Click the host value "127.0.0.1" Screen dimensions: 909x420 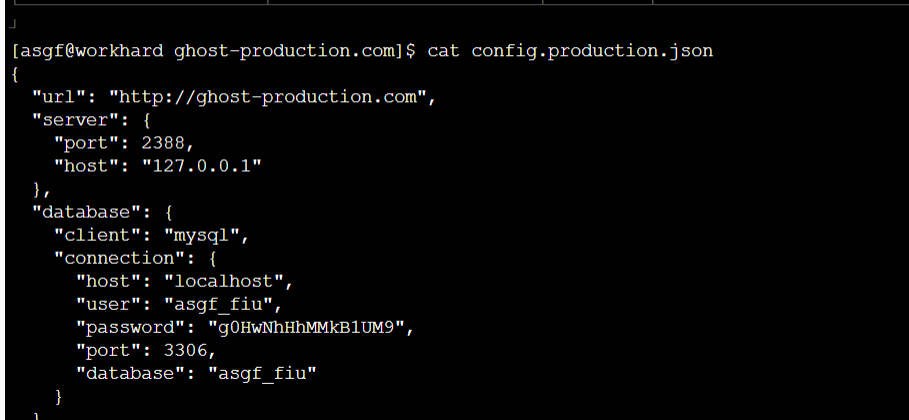(x=202, y=166)
